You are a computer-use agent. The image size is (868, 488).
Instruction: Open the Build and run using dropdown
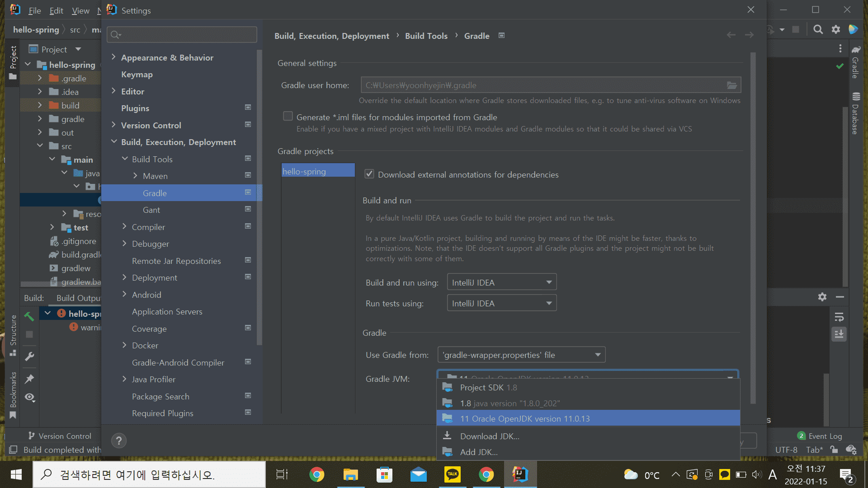click(x=502, y=282)
